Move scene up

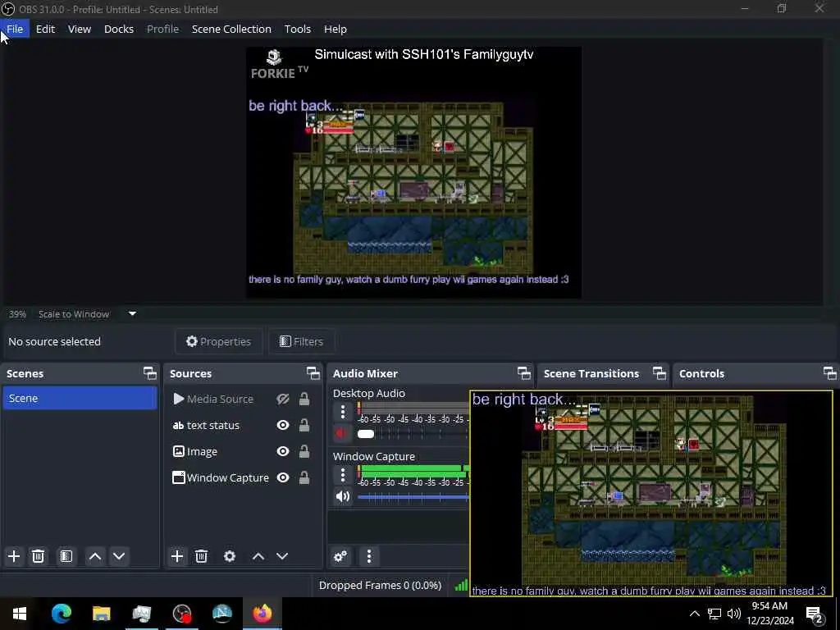point(95,556)
